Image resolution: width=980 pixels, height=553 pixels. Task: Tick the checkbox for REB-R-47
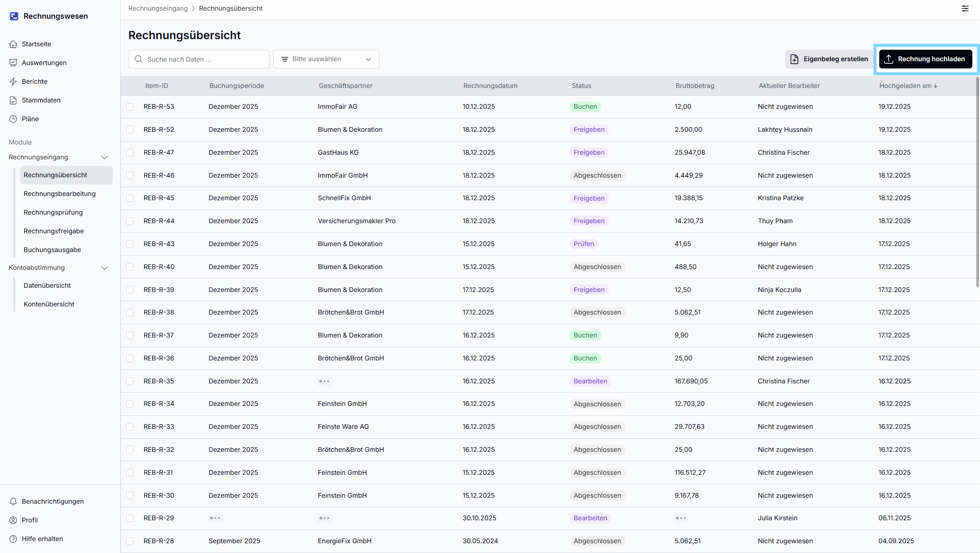tap(130, 153)
